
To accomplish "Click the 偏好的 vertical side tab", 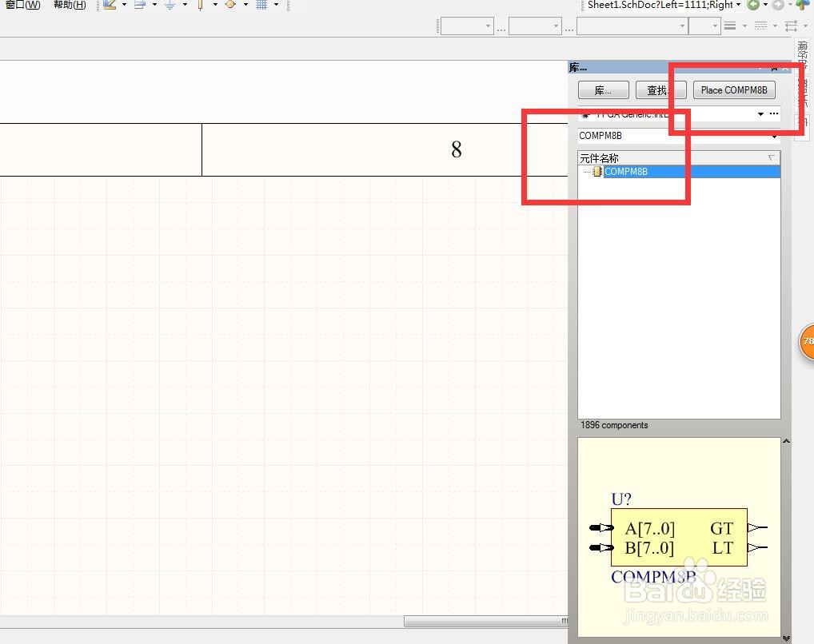I will (803, 55).
